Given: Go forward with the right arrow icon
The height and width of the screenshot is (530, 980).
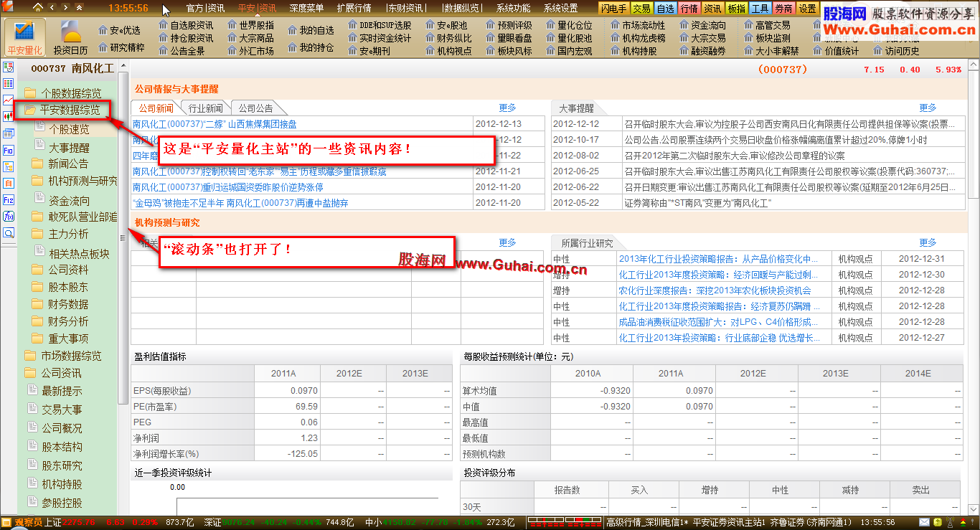Looking at the screenshot, I should [65, 8].
